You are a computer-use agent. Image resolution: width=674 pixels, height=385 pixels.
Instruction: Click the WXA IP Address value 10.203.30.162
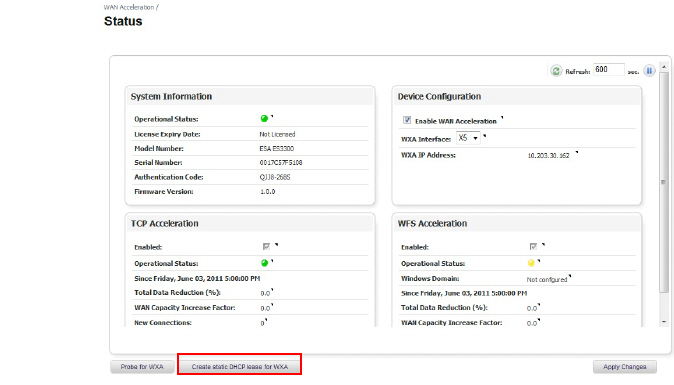[x=548, y=156]
